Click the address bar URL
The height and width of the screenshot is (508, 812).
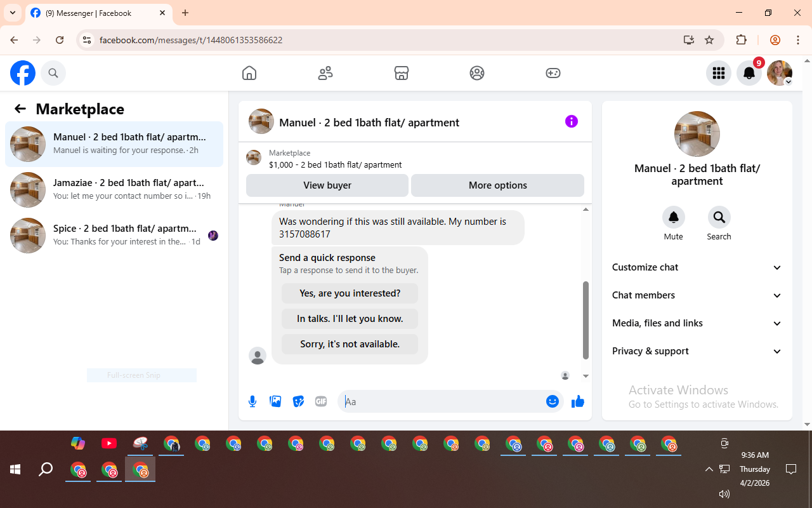(191, 40)
